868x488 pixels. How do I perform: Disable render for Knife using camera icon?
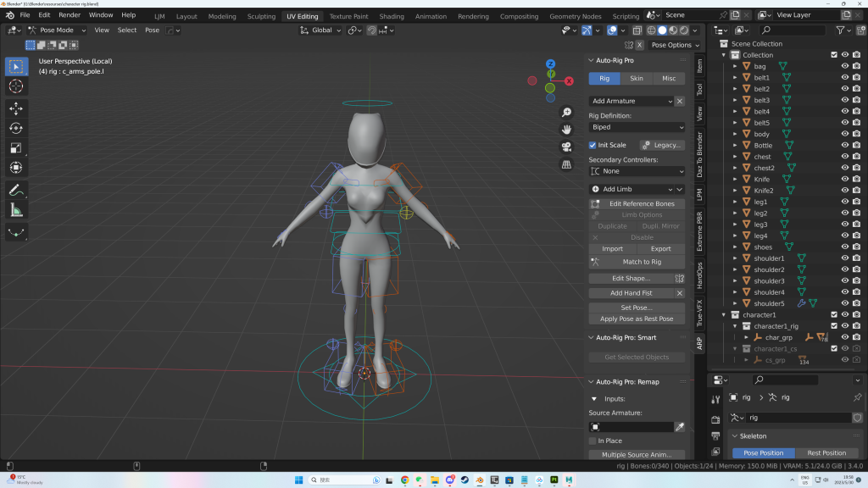(856, 180)
